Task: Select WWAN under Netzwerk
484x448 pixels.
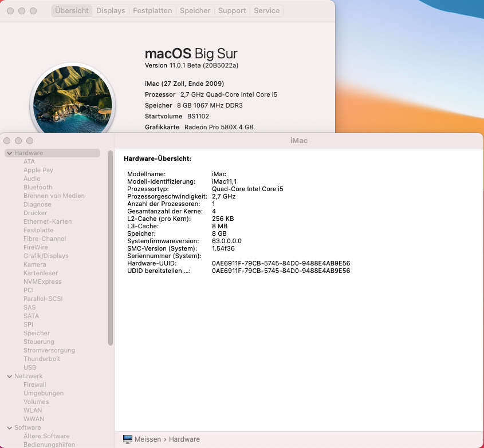Action: click(34, 419)
